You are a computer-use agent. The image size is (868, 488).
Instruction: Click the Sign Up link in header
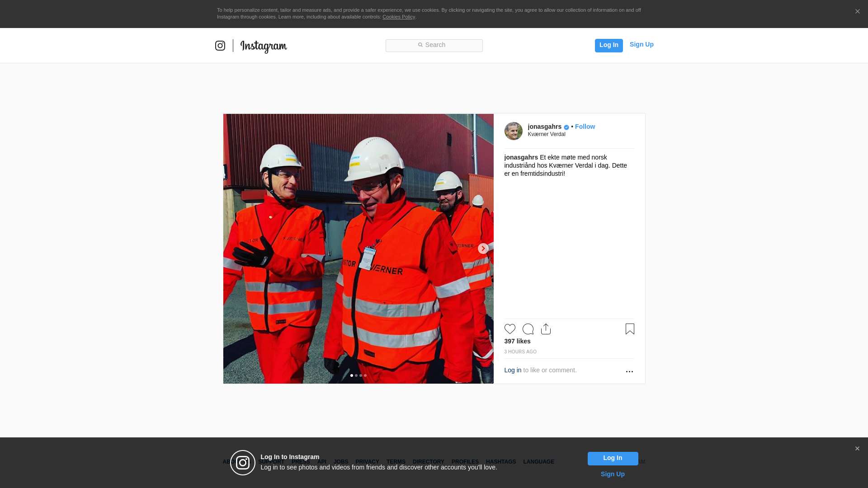pyautogui.click(x=641, y=44)
